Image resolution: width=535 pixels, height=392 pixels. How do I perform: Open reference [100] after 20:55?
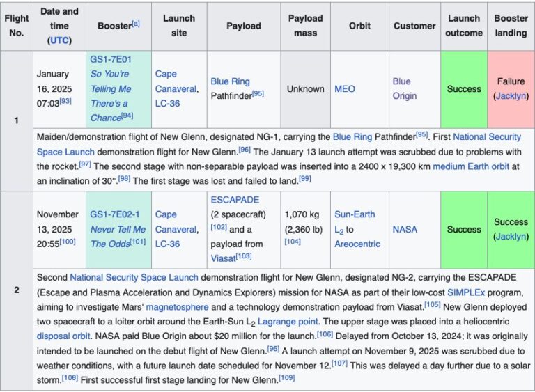68,242
